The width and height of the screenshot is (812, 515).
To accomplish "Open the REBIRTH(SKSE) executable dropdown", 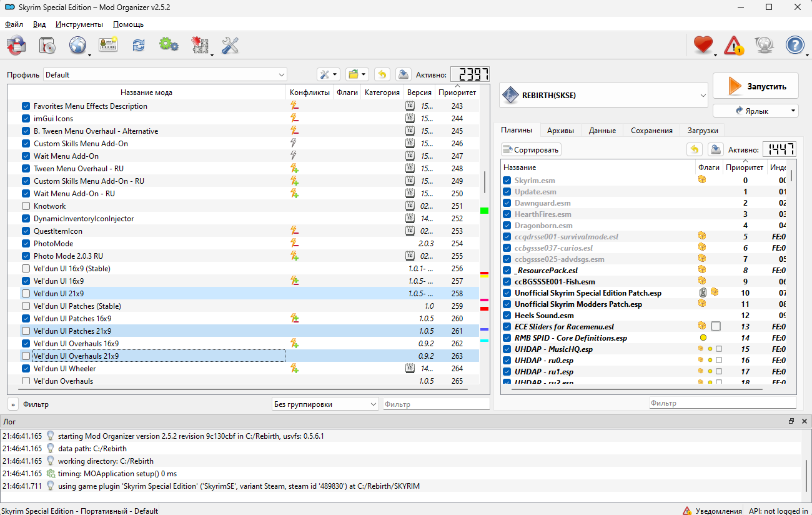I will coord(603,96).
